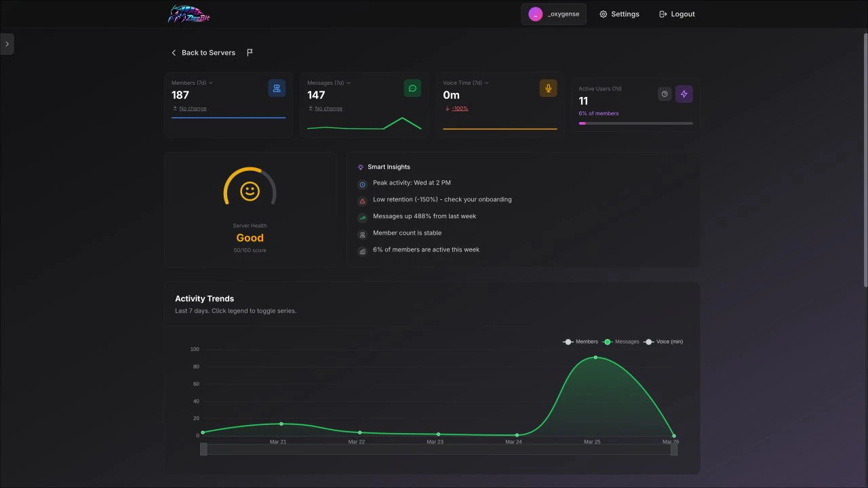Viewport: 868px width, 488px height.
Task: Expand the collapsed left sidebar panel
Action: [7, 43]
